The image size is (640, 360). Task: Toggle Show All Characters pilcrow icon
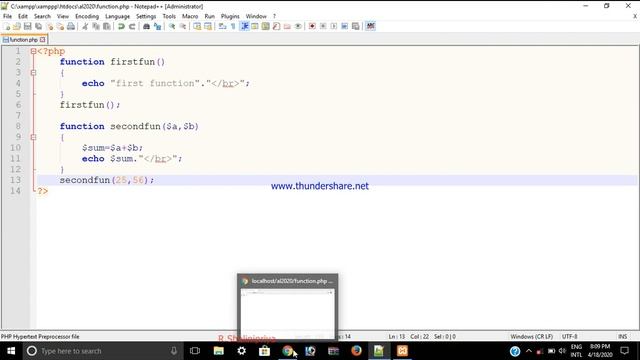tap(233, 26)
